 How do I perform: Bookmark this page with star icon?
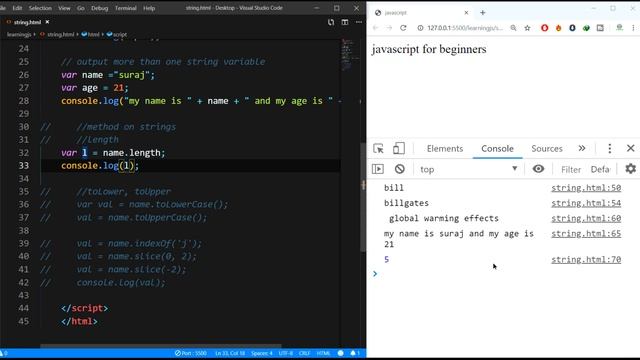tap(527, 28)
